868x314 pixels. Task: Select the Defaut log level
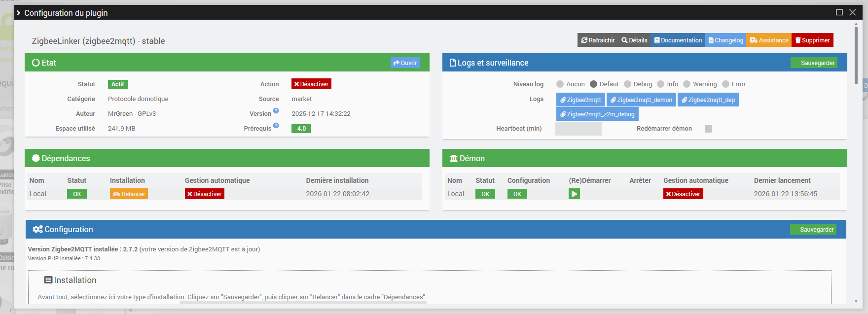[593, 84]
